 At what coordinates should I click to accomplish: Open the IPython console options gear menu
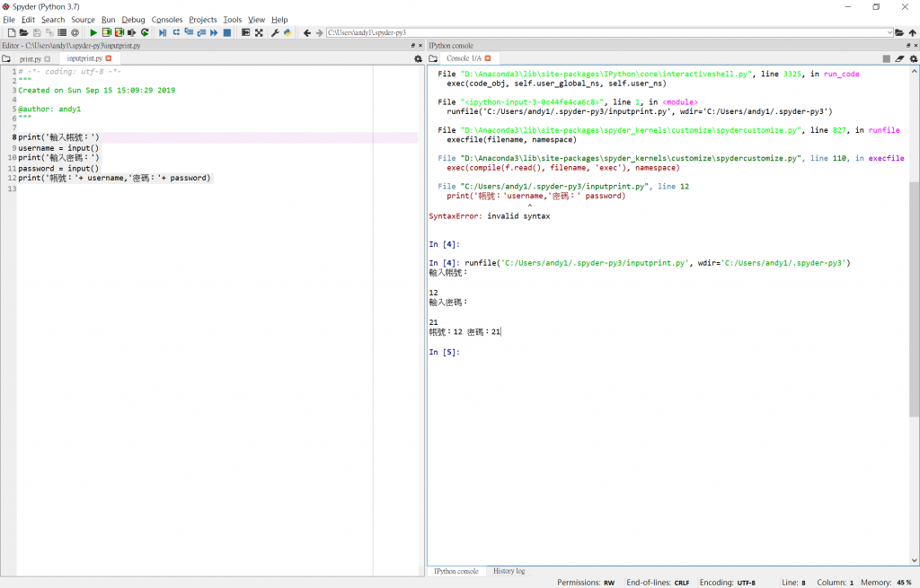coord(913,58)
